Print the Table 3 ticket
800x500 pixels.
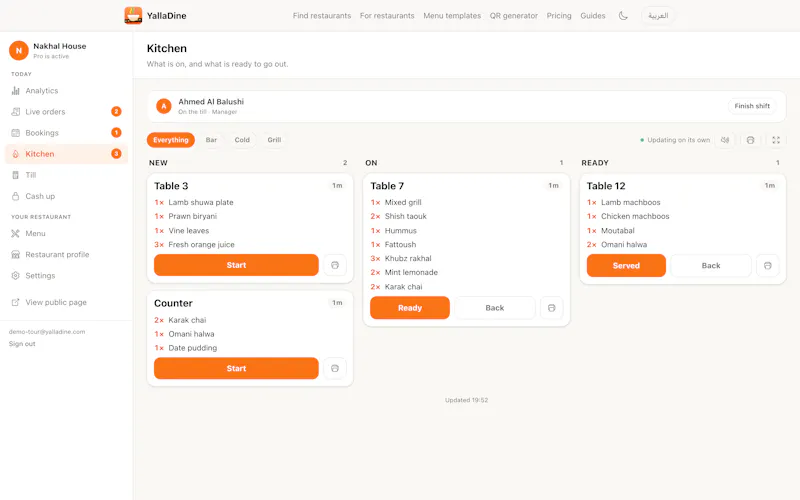[x=335, y=265]
